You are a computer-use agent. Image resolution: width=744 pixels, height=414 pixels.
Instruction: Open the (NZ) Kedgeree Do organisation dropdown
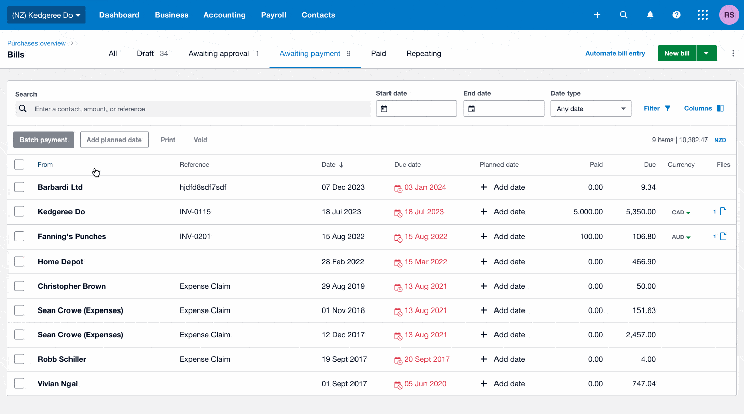[46, 15]
